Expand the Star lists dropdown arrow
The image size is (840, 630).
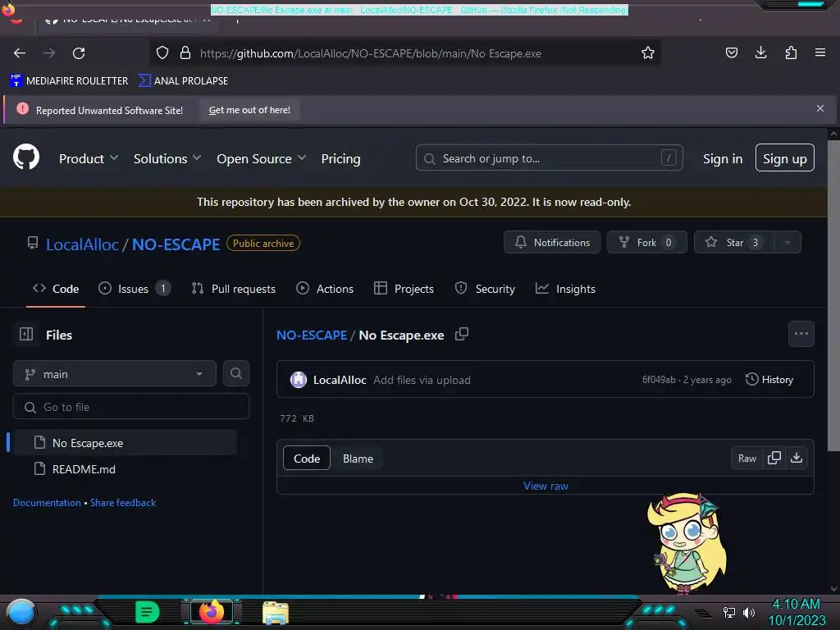tap(787, 243)
